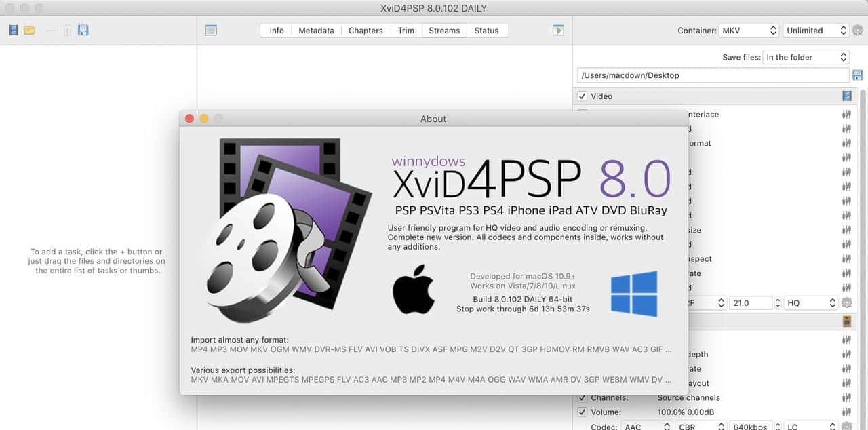Open the Container MKV dropdown
868x430 pixels.
(749, 30)
